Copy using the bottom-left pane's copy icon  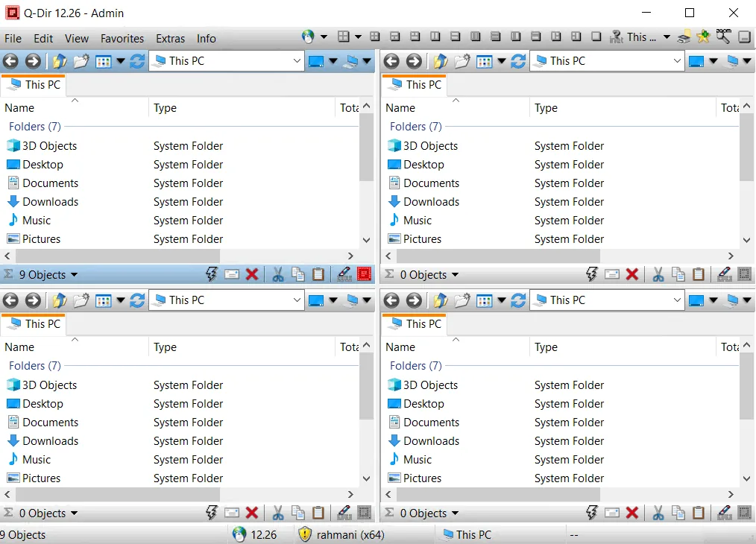298,513
